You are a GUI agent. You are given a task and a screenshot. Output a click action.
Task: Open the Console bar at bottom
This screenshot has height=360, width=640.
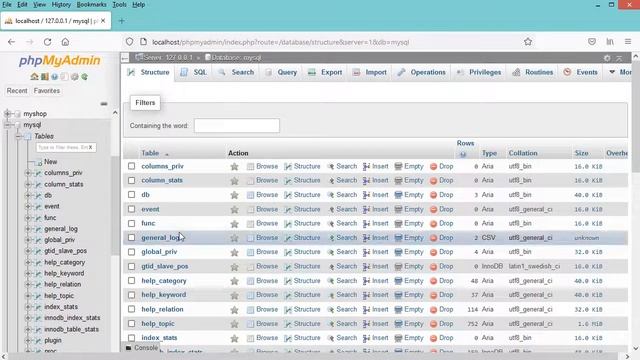pyautogui.click(x=142, y=348)
